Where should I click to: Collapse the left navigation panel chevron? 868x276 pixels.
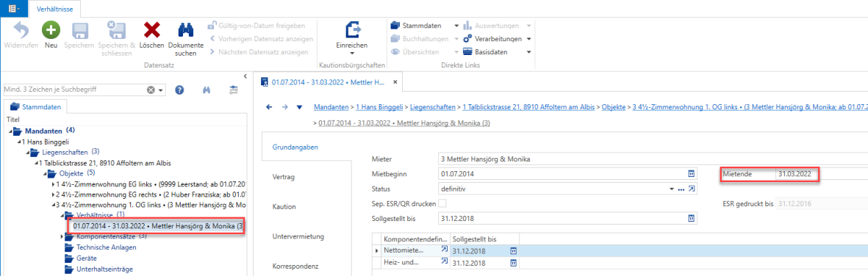tap(245, 76)
